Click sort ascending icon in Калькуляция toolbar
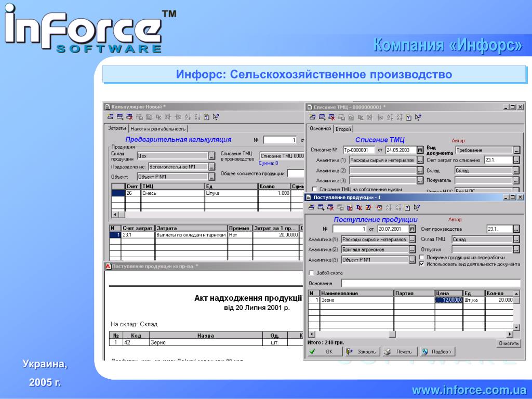The width and height of the screenshot is (532, 399). click(x=188, y=117)
